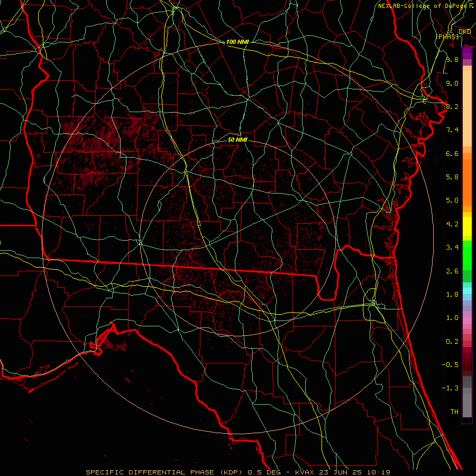Click the 8.2 legend value
Image resolution: width=476 pixels, height=476 pixels.
point(452,106)
